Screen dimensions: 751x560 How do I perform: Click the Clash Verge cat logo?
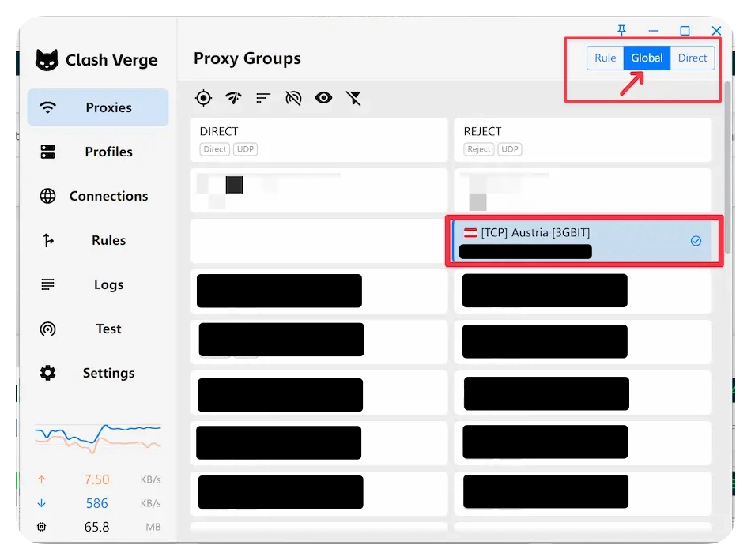click(x=48, y=60)
